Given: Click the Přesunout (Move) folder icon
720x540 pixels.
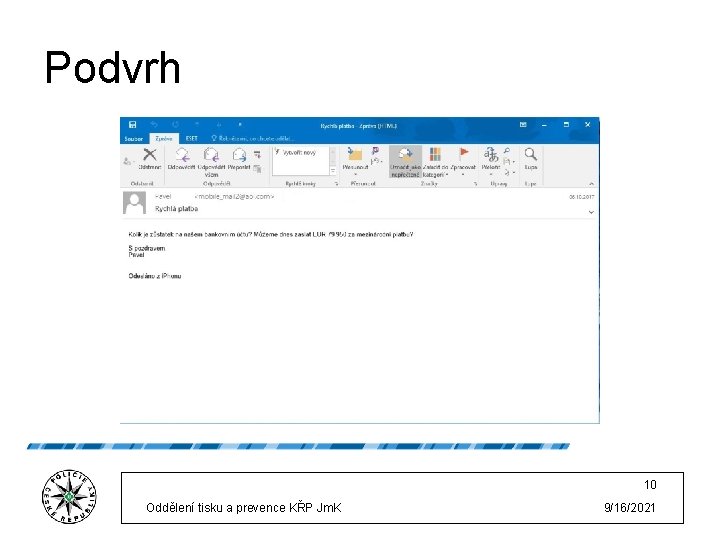Looking at the screenshot, I should pos(354,154).
